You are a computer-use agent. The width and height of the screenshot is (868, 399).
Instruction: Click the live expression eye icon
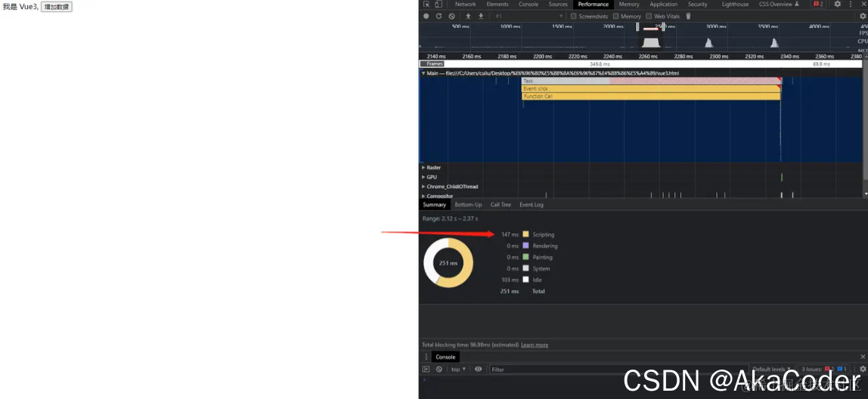point(479,369)
